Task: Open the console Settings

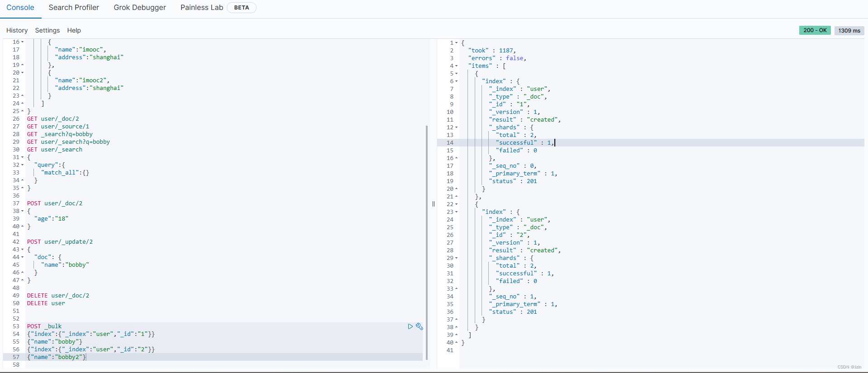Action: [x=48, y=30]
